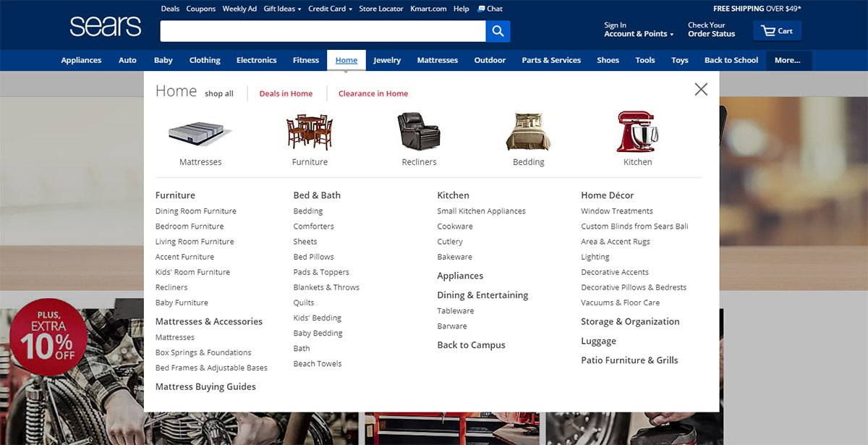
Task: Expand the Gift Ideas dropdown
Action: pos(283,9)
